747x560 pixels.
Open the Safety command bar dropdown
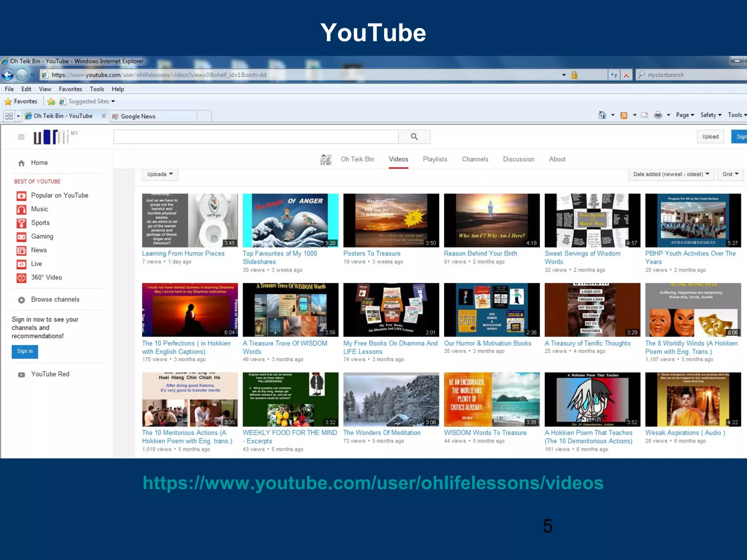[711, 115]
